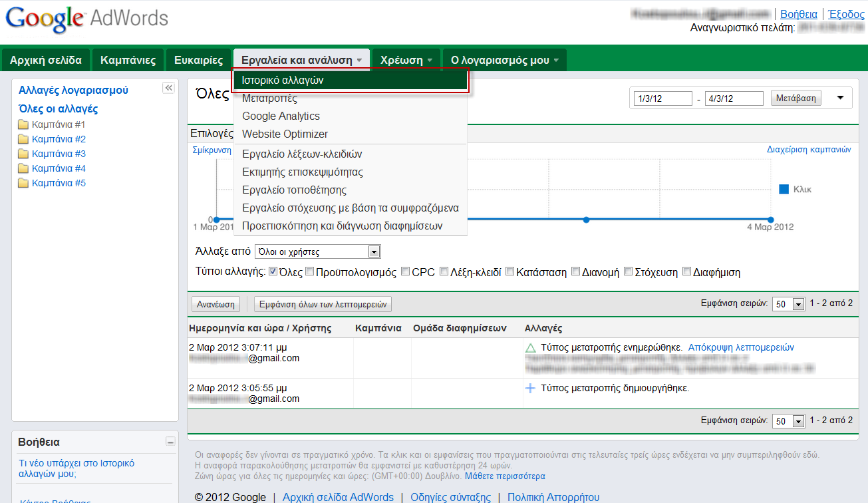Open the 'Αρχική σελίδα AdWords' footer link
Image resolution: width=868 pixels, height=503 pixels.
point(338,497)
